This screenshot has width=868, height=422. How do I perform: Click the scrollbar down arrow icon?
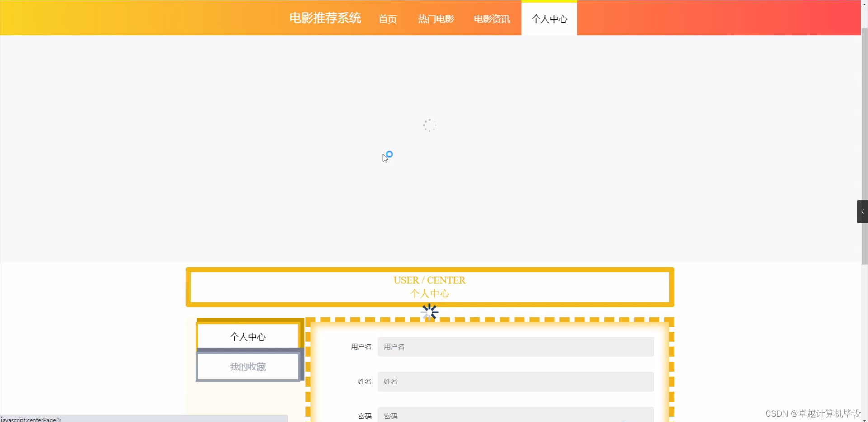click(865, 419)
